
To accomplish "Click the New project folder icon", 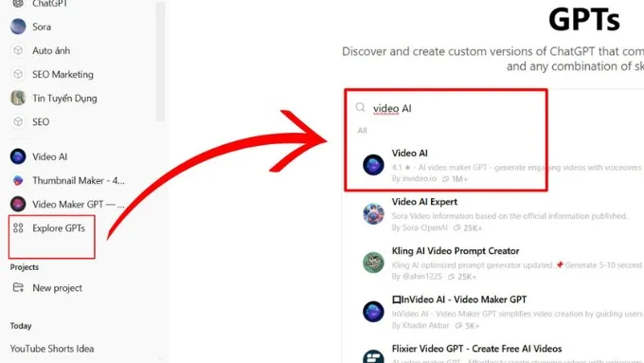I will [x=18, y=287].
